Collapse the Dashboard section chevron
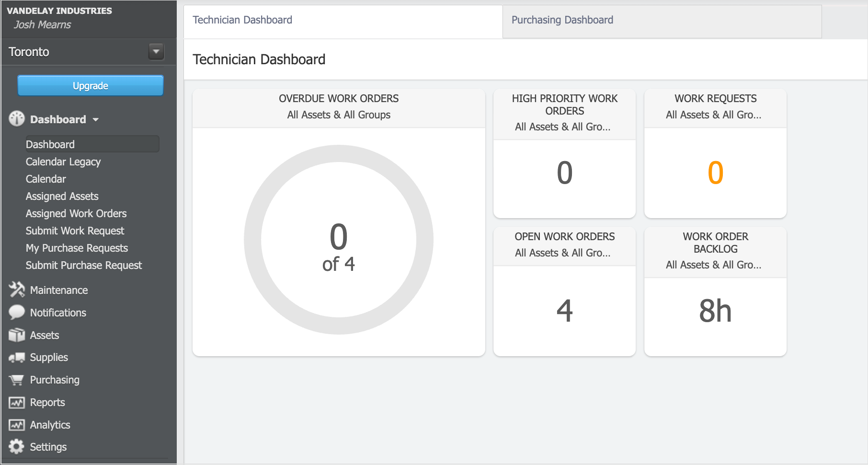Image resolution: width=868 pixels, height=465 pixels. coord(95,120)
